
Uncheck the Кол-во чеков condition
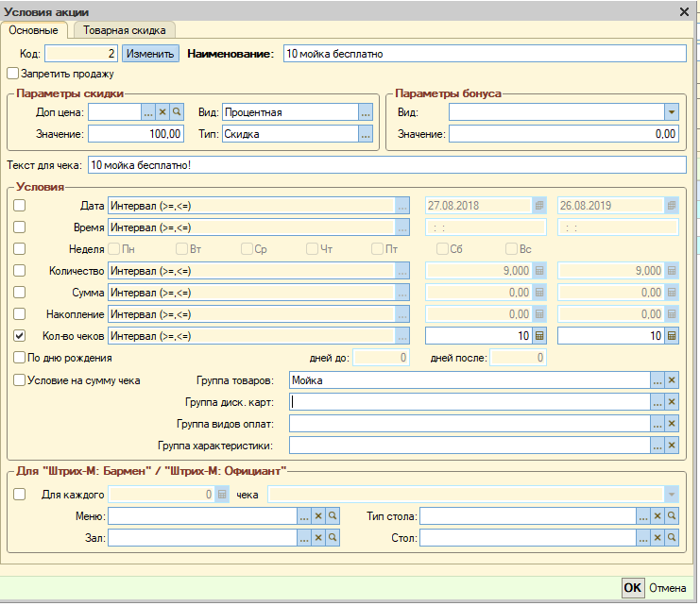[x=19, y=336]
